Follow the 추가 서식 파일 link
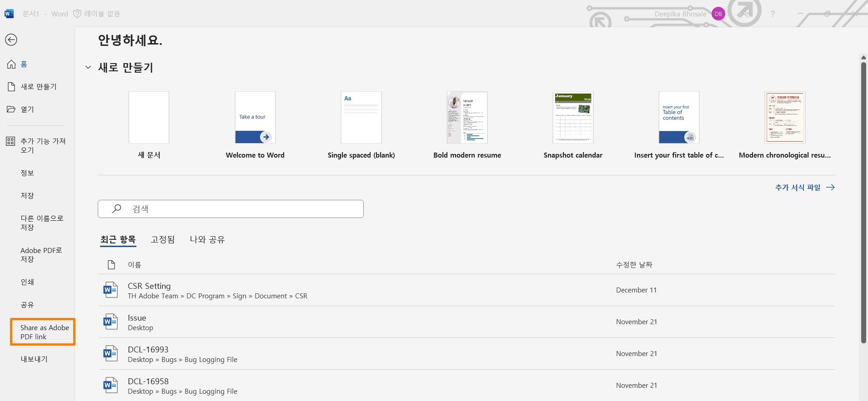The width and height of the screenshot is (868, 401). pos(805,188)
